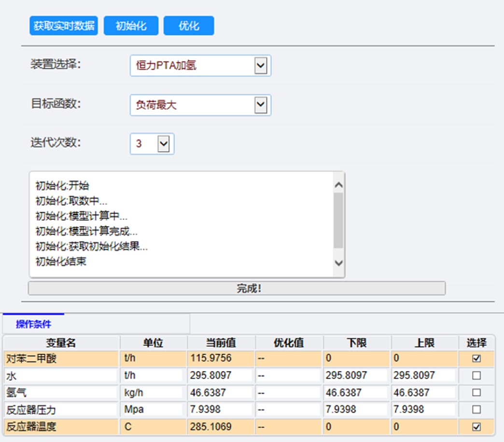Select the 反应器压力 row checkbox

click(476, 410)
